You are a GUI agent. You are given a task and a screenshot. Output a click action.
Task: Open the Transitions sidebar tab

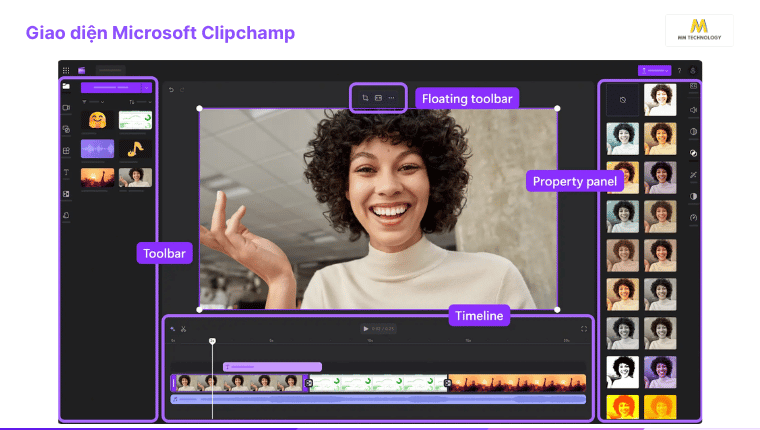[x=66, y=194]
